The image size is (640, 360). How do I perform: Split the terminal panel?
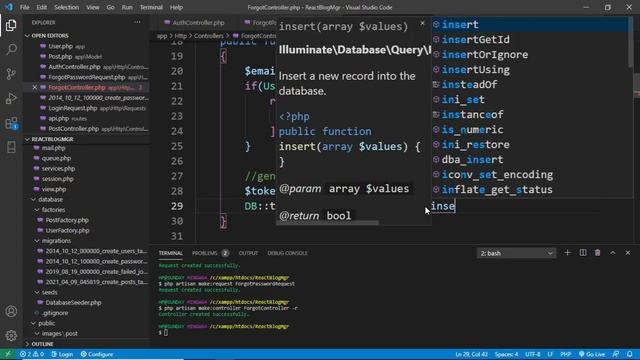click(583, 253)
